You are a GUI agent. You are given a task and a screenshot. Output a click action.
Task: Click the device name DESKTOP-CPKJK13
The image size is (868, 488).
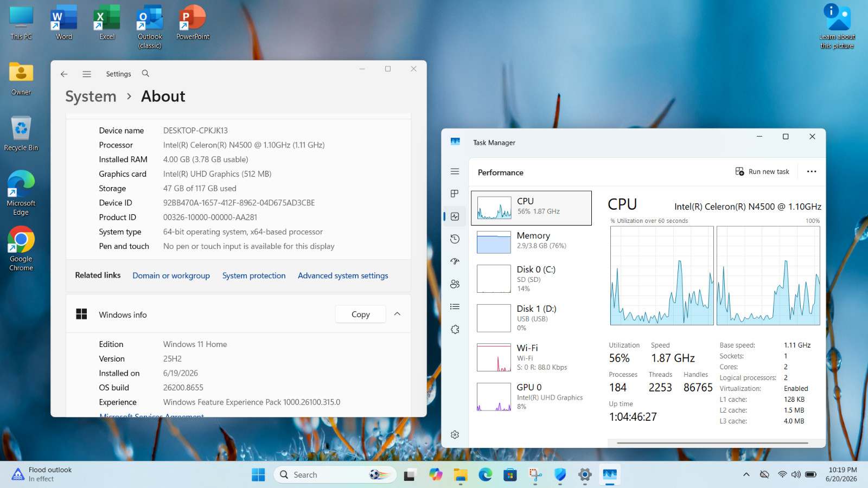pos(195,131)
